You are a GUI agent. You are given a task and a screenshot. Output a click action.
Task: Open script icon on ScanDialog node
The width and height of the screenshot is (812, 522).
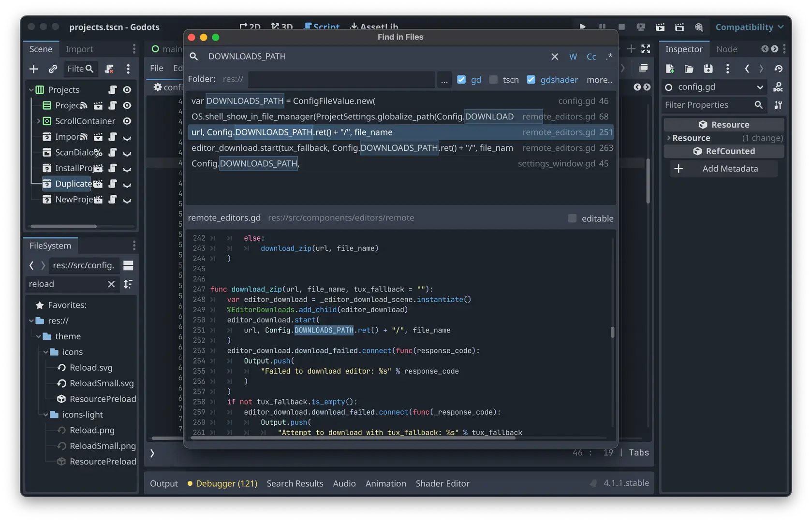click(x=112, y=153)
